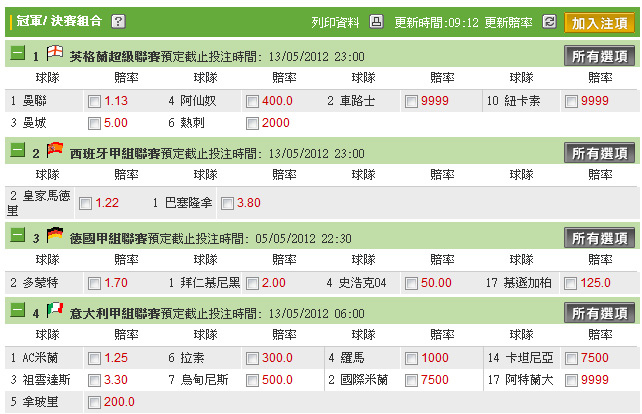This screenshot has height=414, width=642.
Task: Click the odds value 1.70 for 多蒙特
Action: [116, 283]
